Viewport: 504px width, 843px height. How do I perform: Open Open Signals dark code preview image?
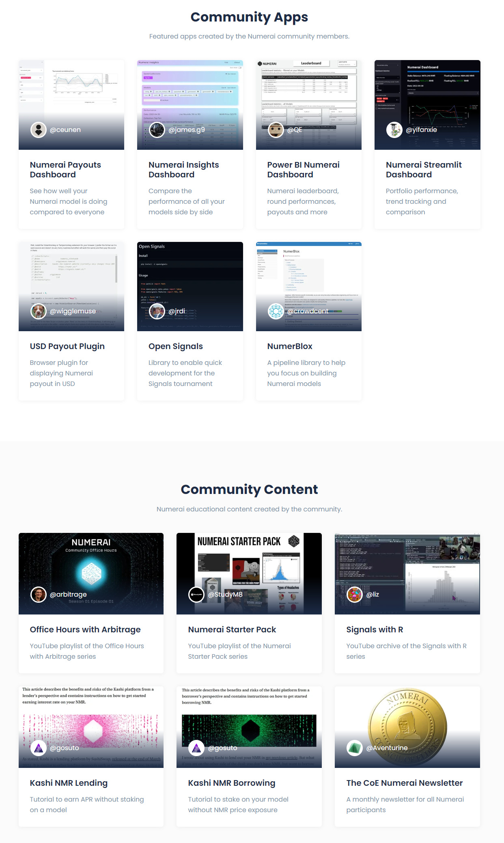point(190,287)
